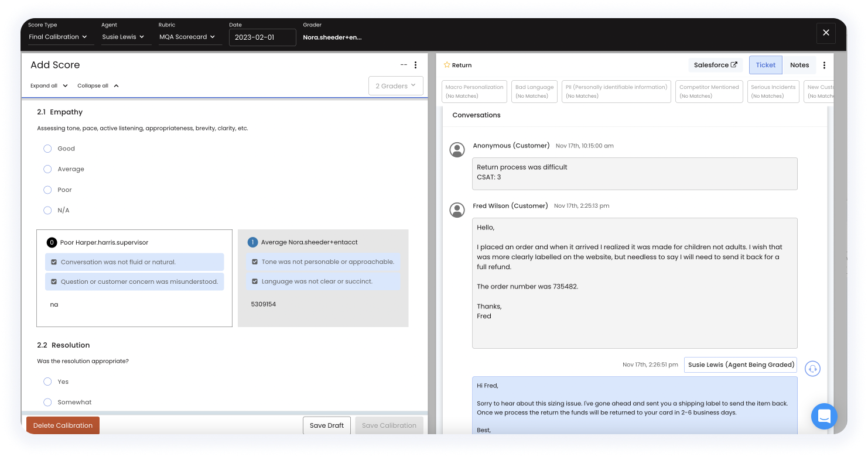Open the 2 Graders dropdown

pos(395,85)
